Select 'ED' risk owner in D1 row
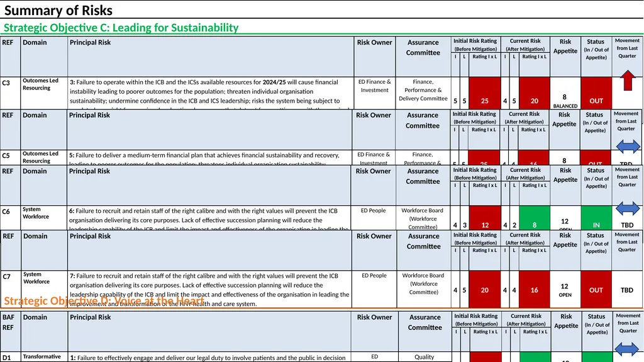The image size is (644, 362). tap(375, 357)
